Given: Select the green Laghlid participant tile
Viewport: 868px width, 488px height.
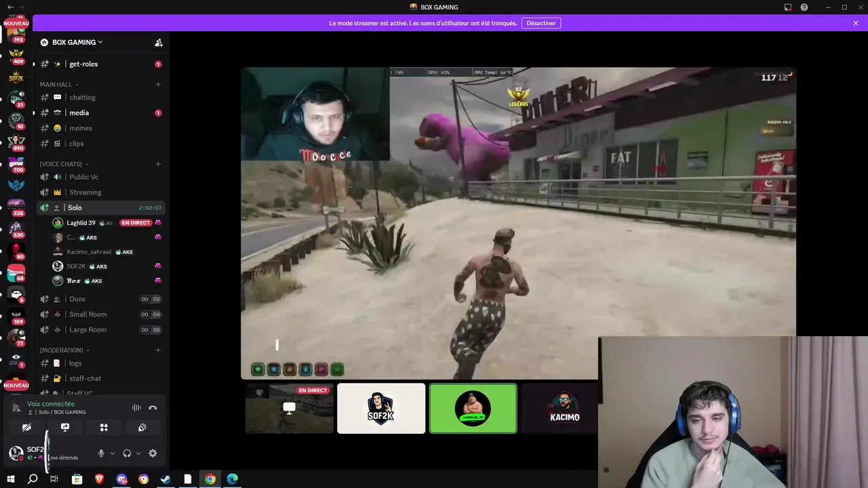Looking at the screenshot, I should (x=473, y=409).
